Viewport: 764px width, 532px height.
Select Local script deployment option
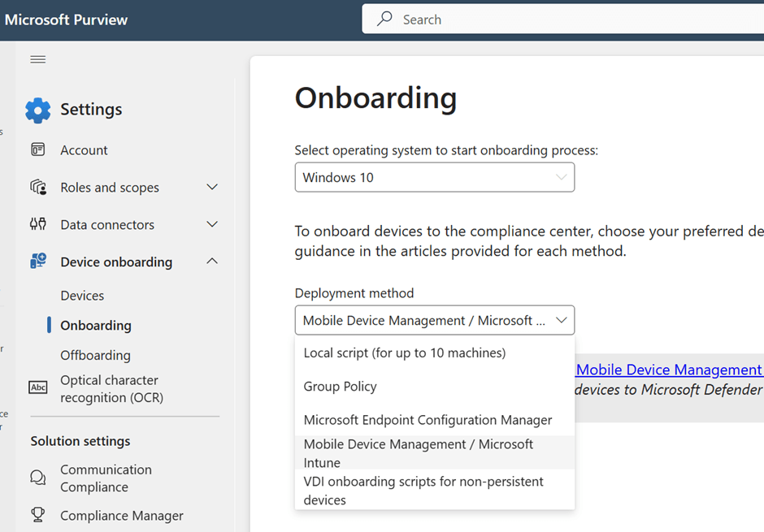tap(405, 353)
